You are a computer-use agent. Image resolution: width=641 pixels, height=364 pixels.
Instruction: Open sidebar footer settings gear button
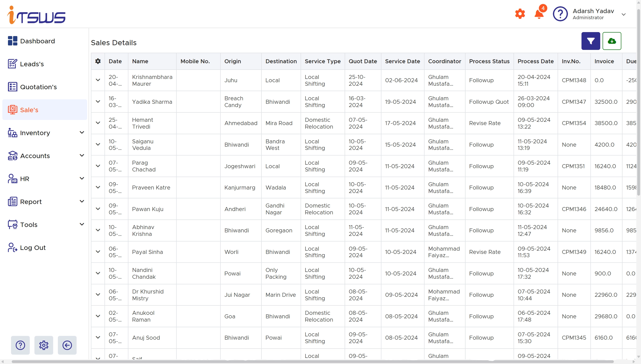click(44, 345)
